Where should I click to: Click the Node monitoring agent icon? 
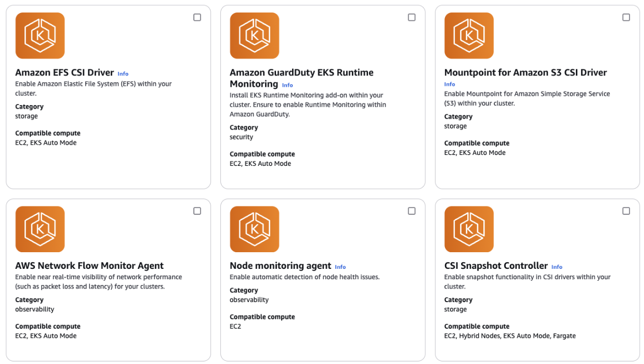click(255, 229)
